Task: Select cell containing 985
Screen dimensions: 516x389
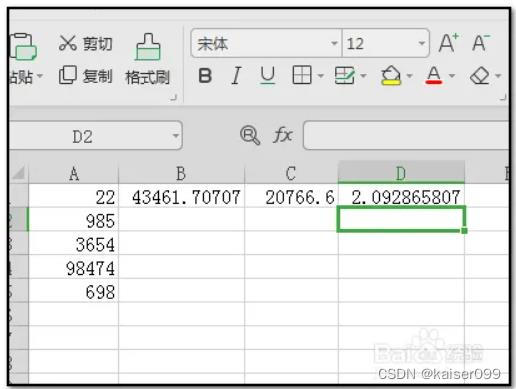Action: [74, 219]
